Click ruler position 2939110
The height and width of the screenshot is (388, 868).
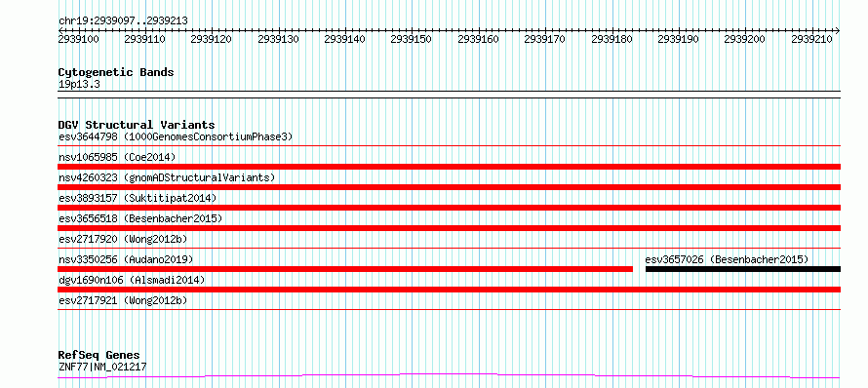(144, 39)
